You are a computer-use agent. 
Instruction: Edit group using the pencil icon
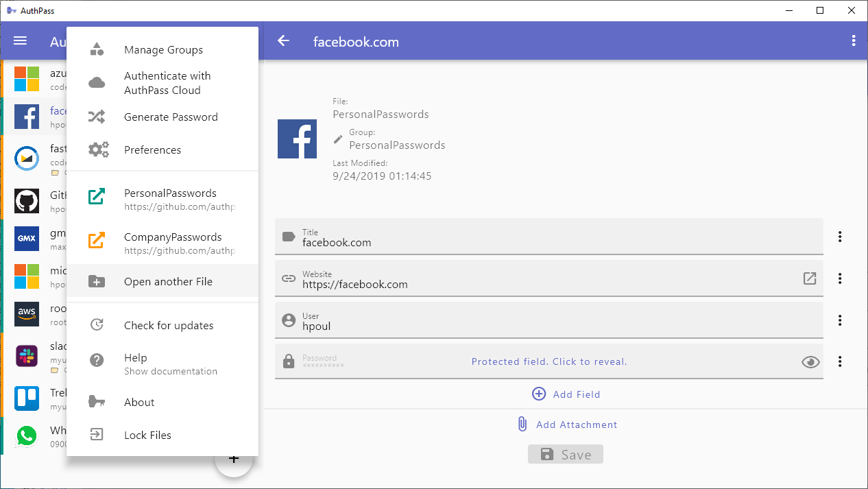pyautogui.click(x=338, y=139)
